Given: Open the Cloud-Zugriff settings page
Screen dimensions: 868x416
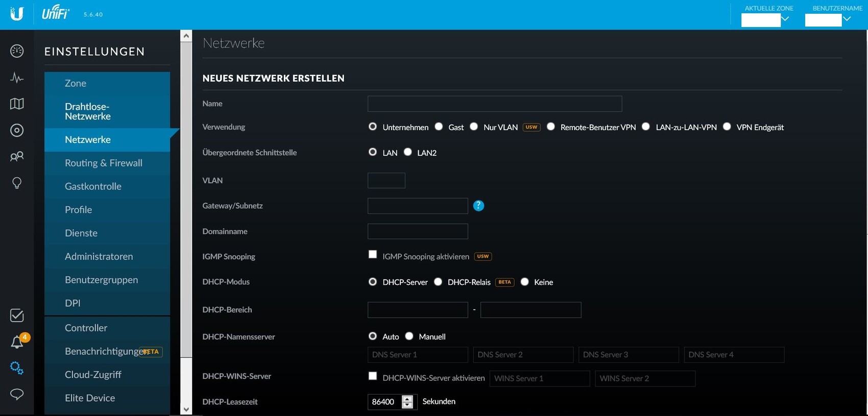Looking at the screenshot, I should coord(93,375).
